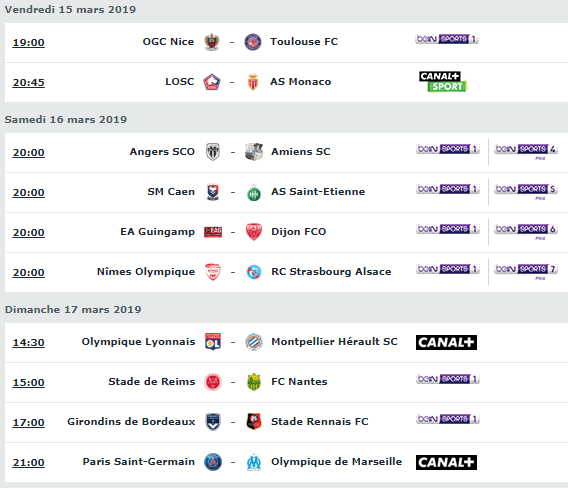Select the Montpellier Hérault SC team name

[x=334, y=342]
